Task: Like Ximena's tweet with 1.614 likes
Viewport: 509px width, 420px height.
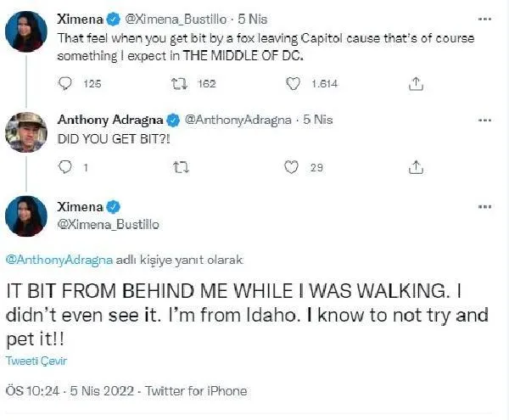Action: click(x=294, y=84)
